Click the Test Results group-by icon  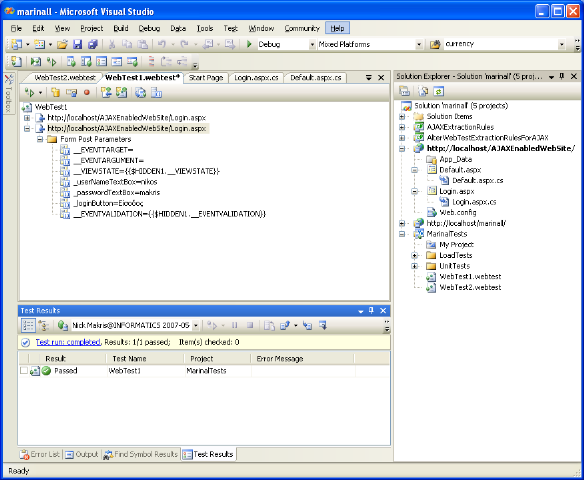(x=44, y=325)
